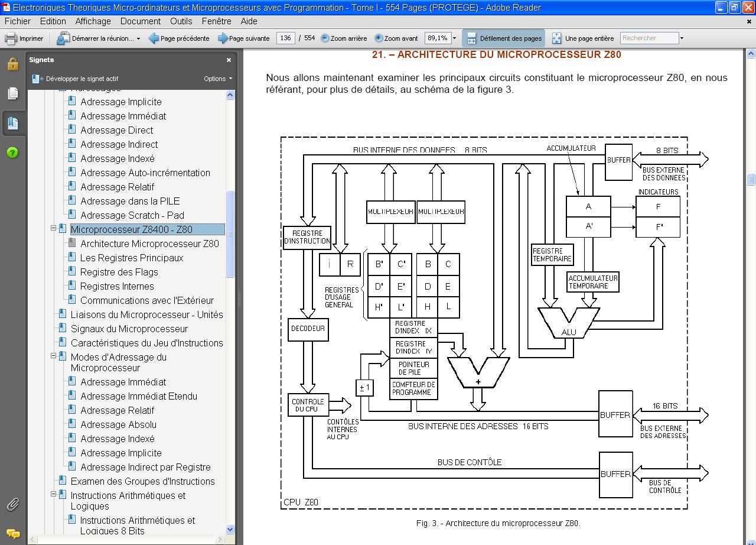
Task: Select bookmark Signaux du Microprocesseur
Action: (129, 329)
